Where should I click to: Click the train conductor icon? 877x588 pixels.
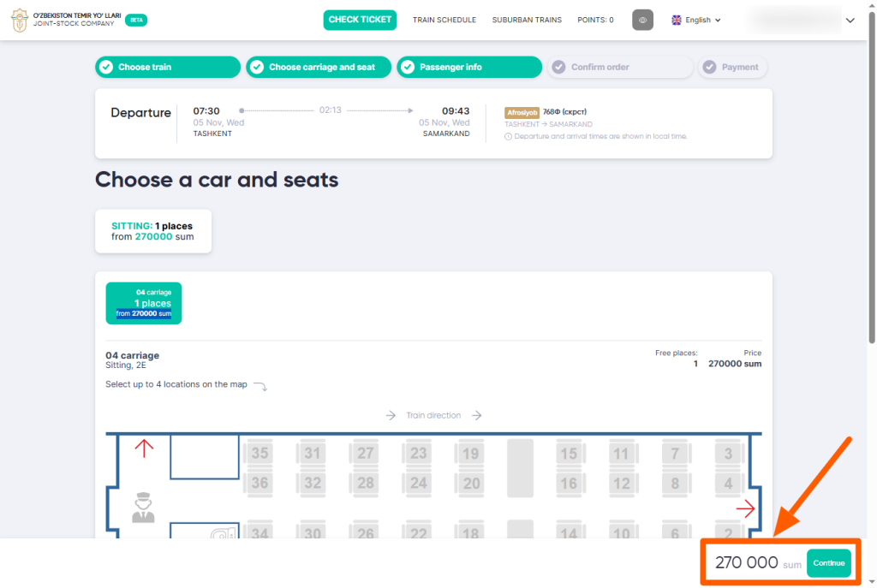tap(143, 508)
